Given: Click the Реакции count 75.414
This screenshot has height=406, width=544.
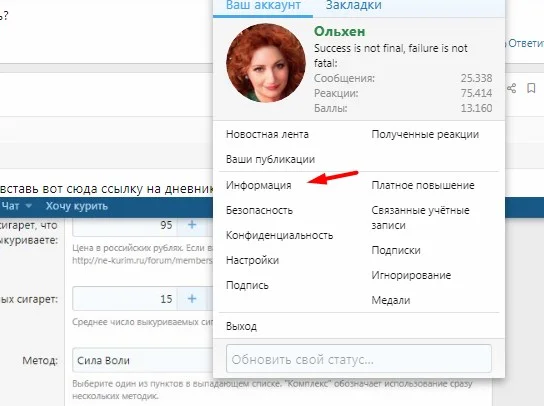Looking at the screenshot, I should 476,93.
